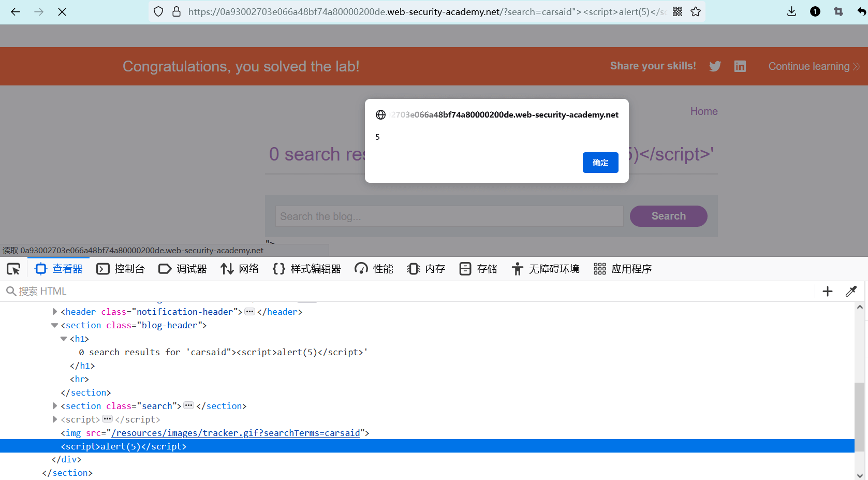The image size is (868, 480).
Task: Click the forward arrow in browser toolbar
Action: (x=39, y=11)
